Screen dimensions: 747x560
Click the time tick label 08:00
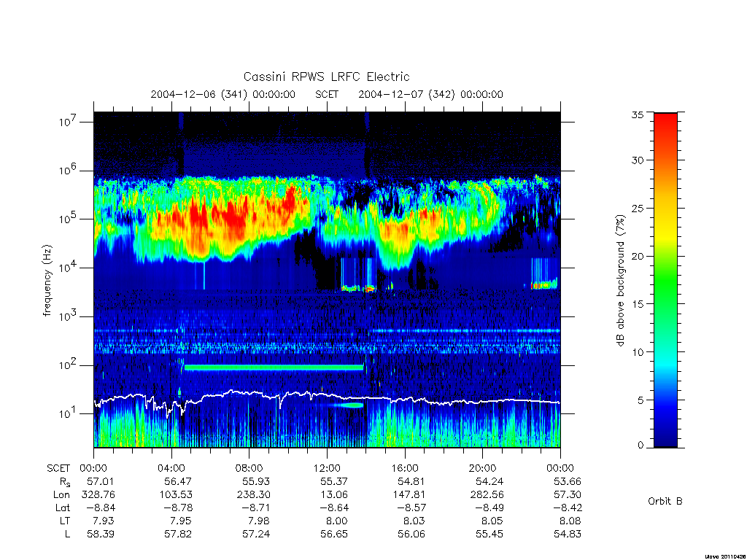click(x=249, y=468)
